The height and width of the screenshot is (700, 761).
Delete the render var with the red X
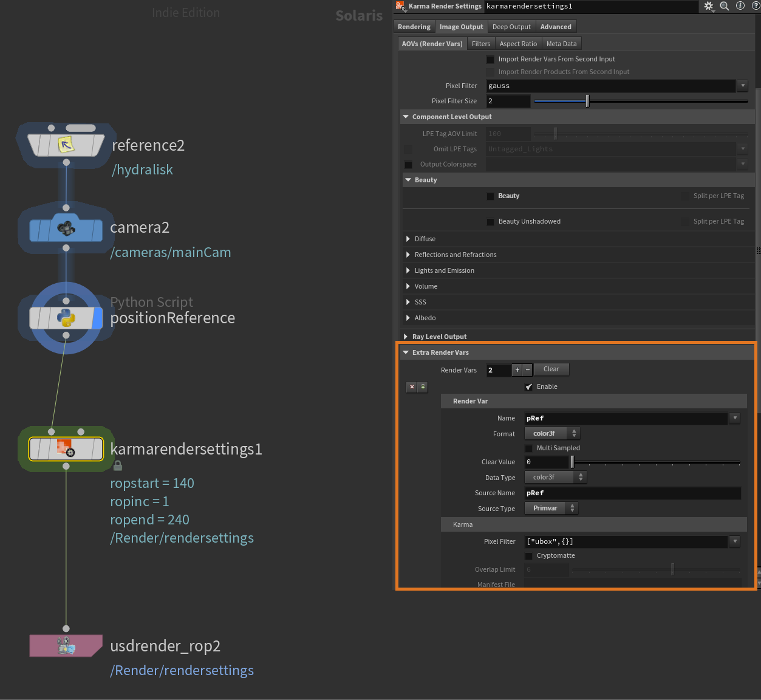point(411,386)
